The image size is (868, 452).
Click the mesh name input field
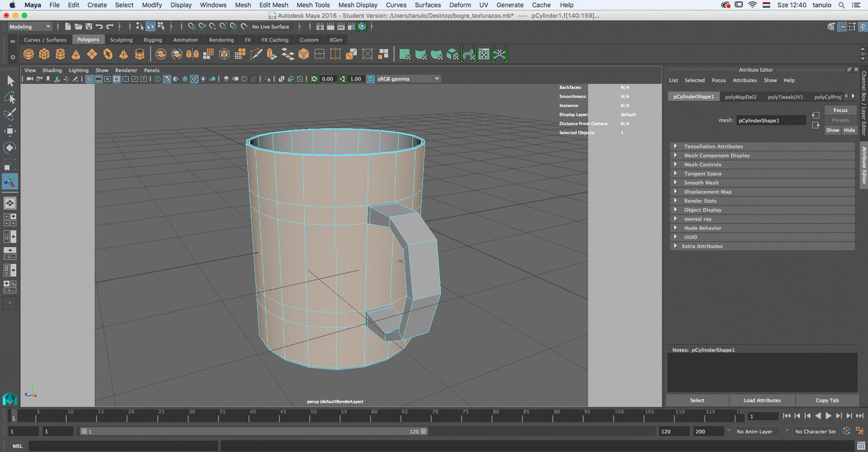(770, 120)
